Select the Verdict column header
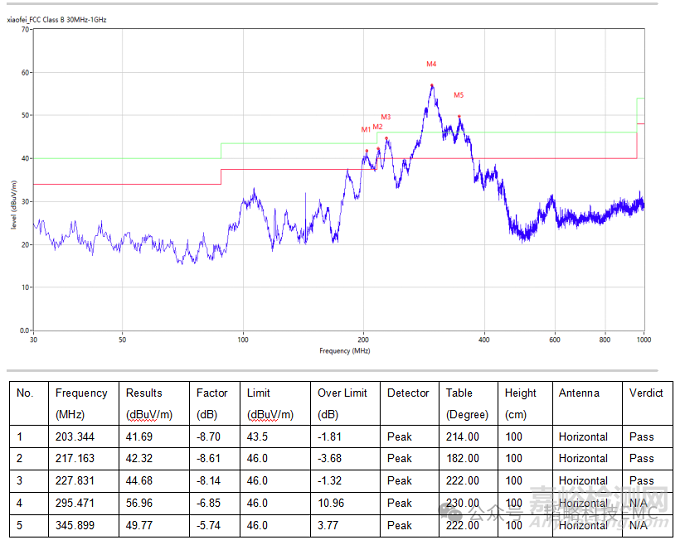 click(646, 393)
